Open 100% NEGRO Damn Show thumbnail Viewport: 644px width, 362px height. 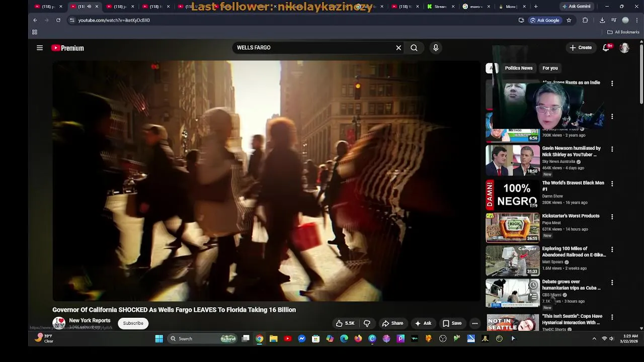coord(513,195)
